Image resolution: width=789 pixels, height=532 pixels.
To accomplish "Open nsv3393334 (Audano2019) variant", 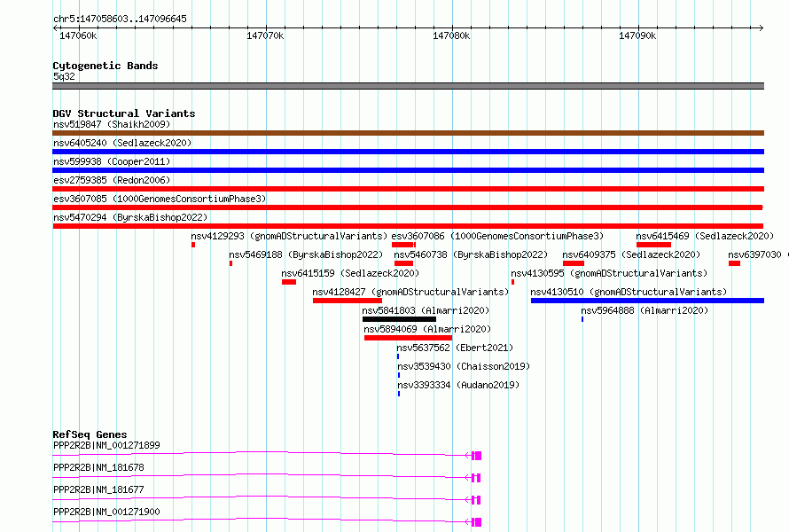I will [x=458, y=385].
